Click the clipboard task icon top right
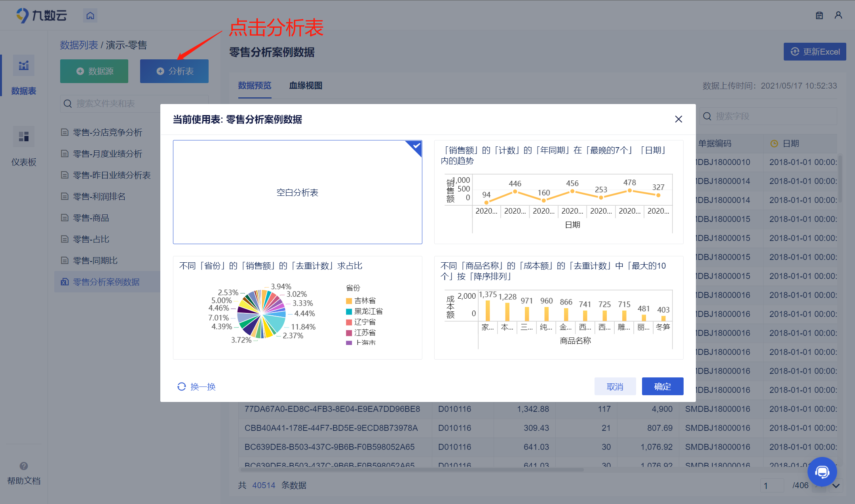The height and width of the screenshot is (504, 855). 819,15
